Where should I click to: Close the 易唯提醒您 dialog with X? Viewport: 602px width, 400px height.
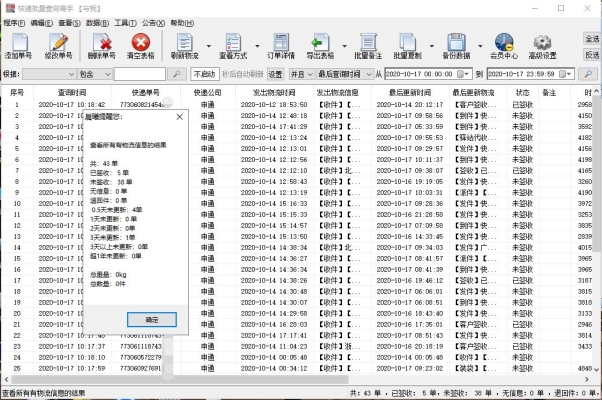(x=180, y=117)
